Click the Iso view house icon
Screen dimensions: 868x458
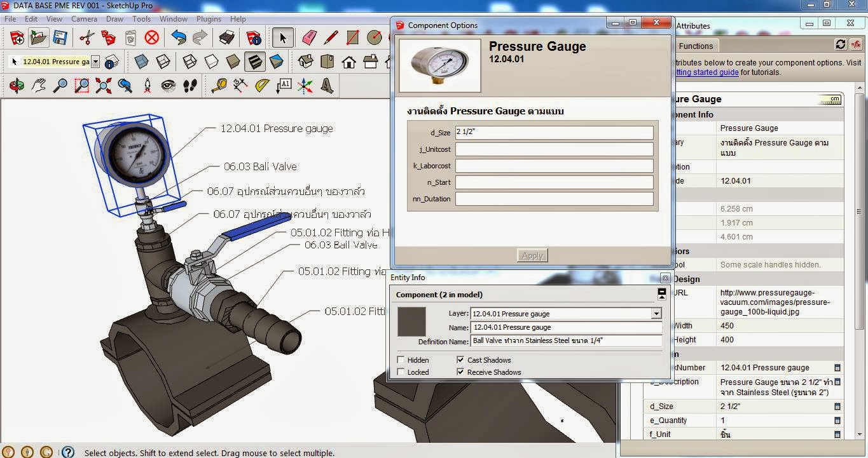(305, 62)
